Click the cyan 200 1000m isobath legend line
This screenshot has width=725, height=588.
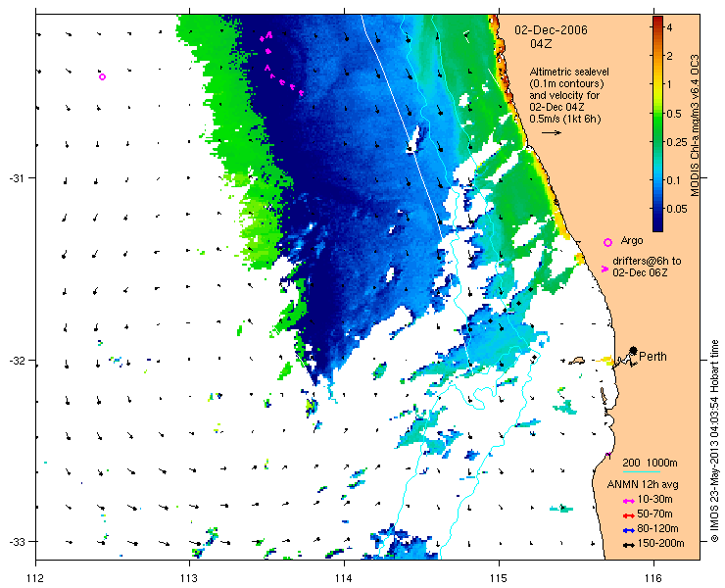(642, 472)
